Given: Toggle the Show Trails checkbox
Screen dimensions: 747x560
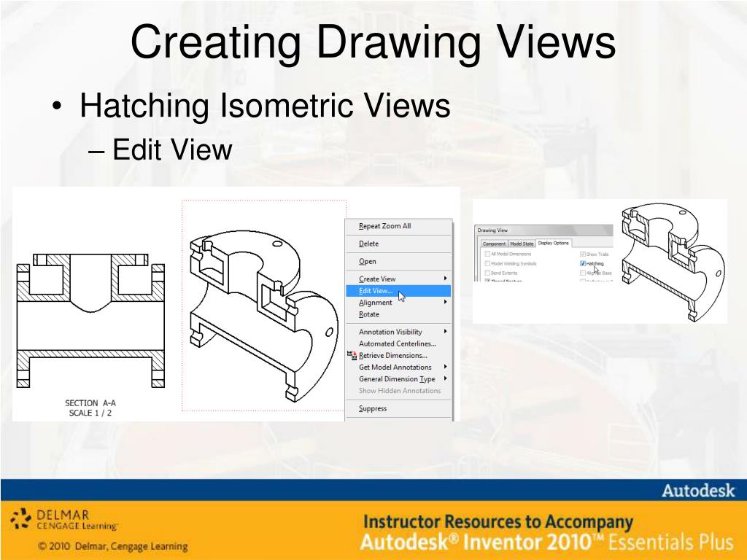Looking at the screenshot, I should click(583, 254).
